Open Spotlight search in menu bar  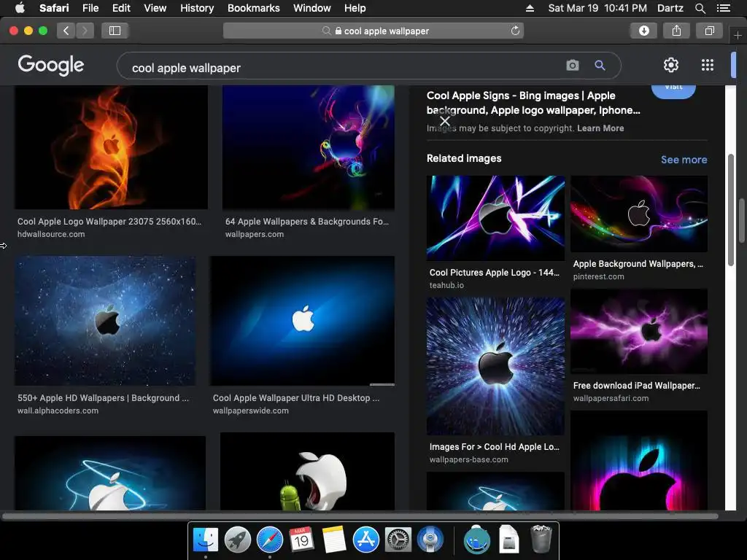[700, 8]
